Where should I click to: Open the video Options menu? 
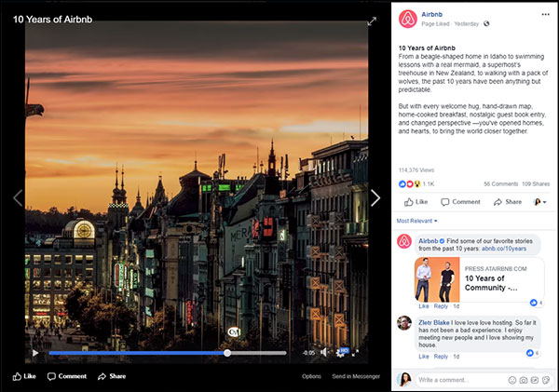311,376
